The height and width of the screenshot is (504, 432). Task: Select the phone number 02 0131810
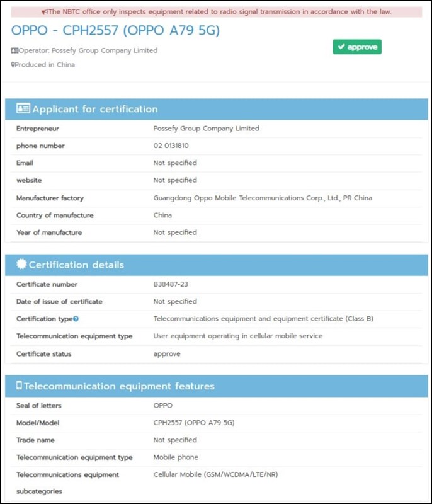pyautogui.click(x=171, y=146)
